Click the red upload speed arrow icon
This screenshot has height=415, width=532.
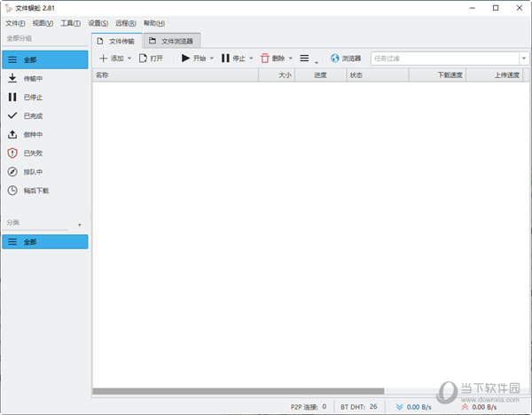pyautogui.click(x=465, y=406)
